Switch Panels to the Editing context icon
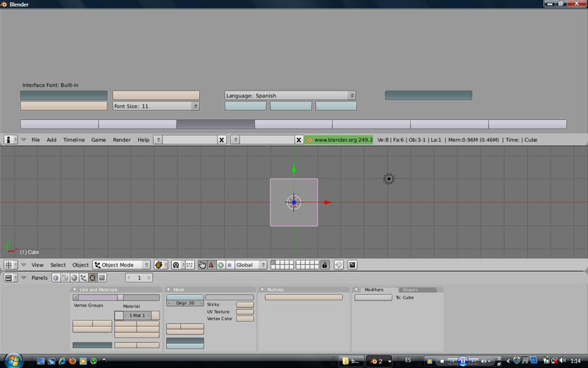 pyautogui.click(x=93, y=278)
